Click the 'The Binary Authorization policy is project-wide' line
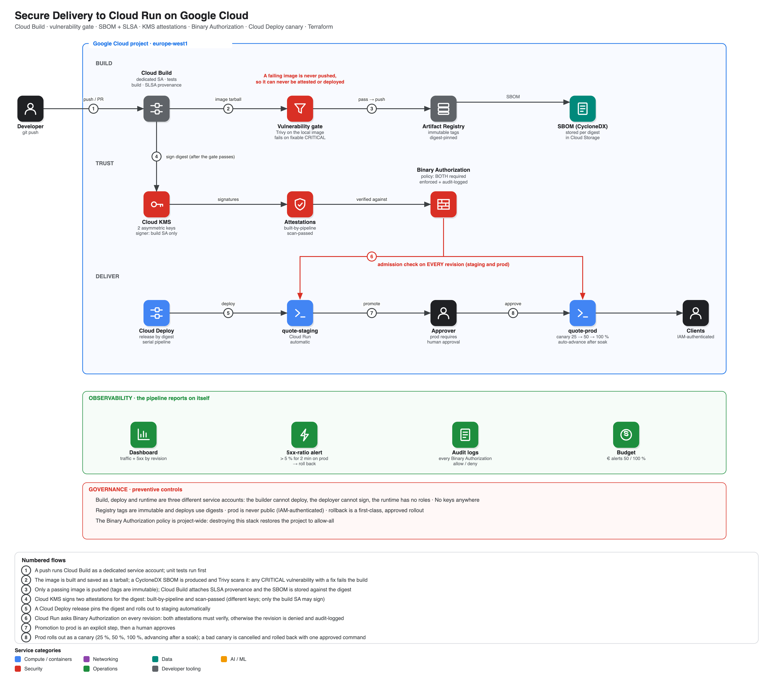 [x=215, y=521]
